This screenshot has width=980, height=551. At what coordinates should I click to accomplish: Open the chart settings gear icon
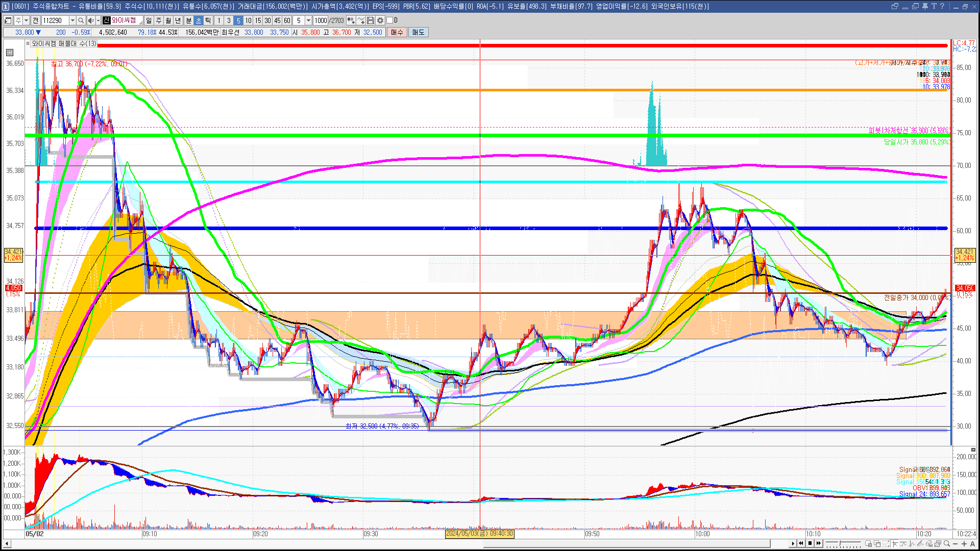(x=380, y=20)
